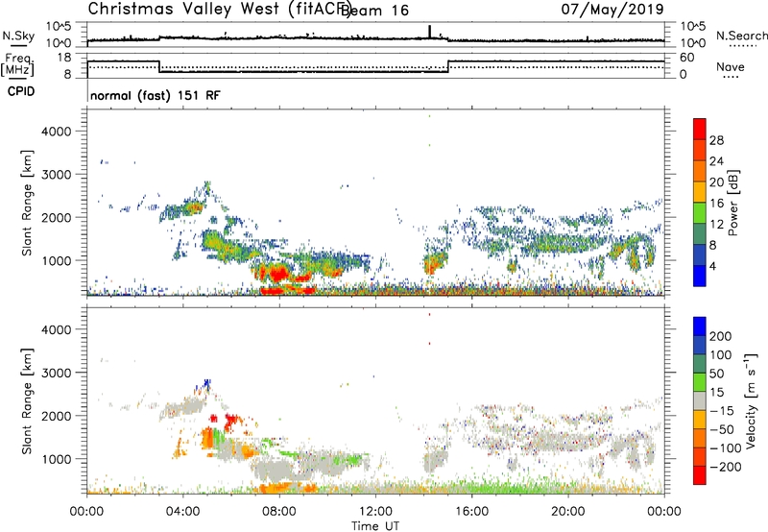Click the '-200' velocity colorbar label
Screen dimensions: 768x532
(726, 467)
